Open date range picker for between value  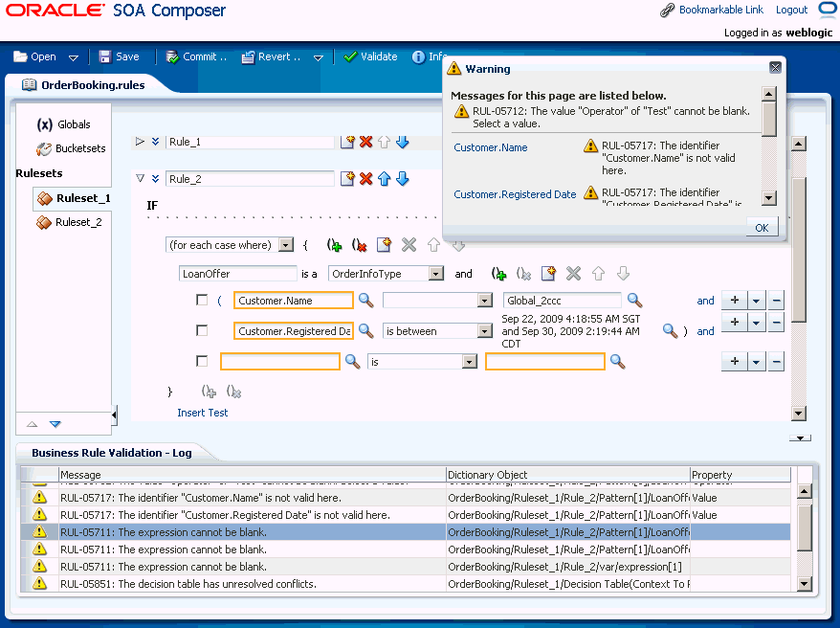[670, 331]
